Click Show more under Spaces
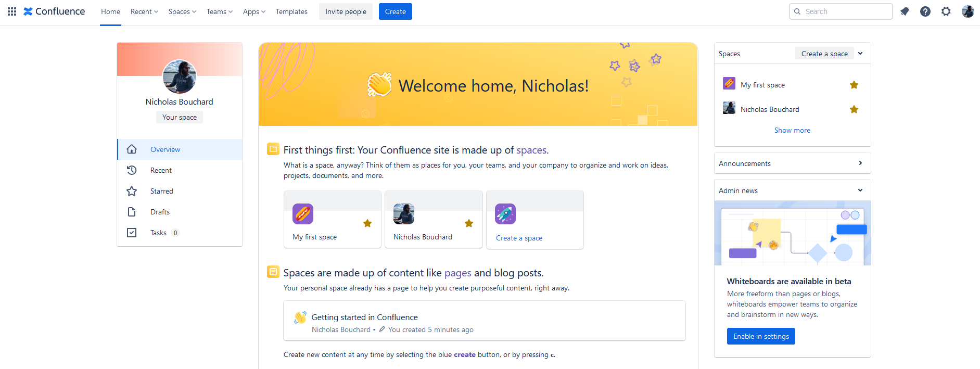 (x=792, y=130)
